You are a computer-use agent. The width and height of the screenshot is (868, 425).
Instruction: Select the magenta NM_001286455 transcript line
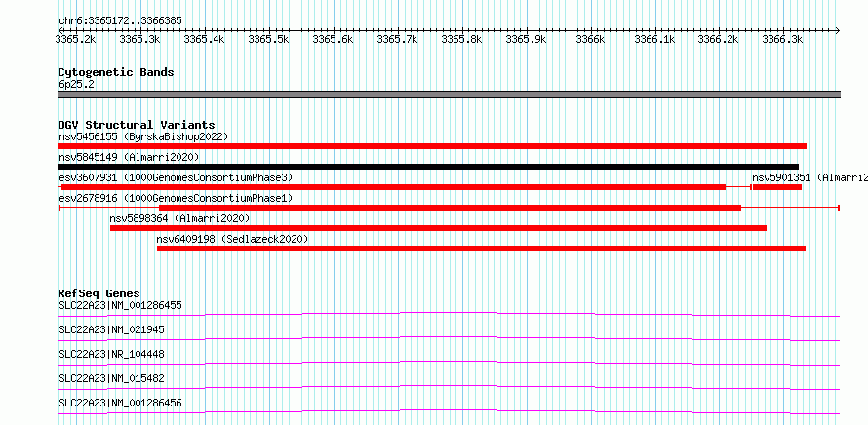click(x=449, y=314)
